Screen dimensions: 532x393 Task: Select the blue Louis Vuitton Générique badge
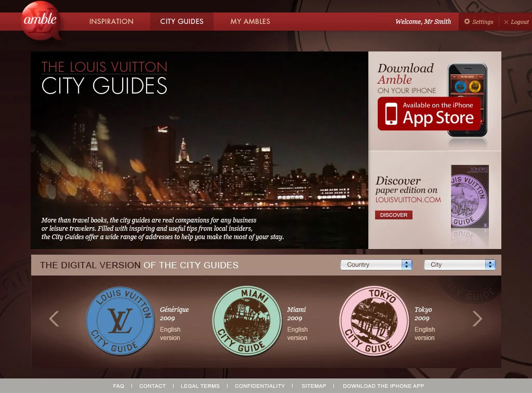[x=120, y=321]
